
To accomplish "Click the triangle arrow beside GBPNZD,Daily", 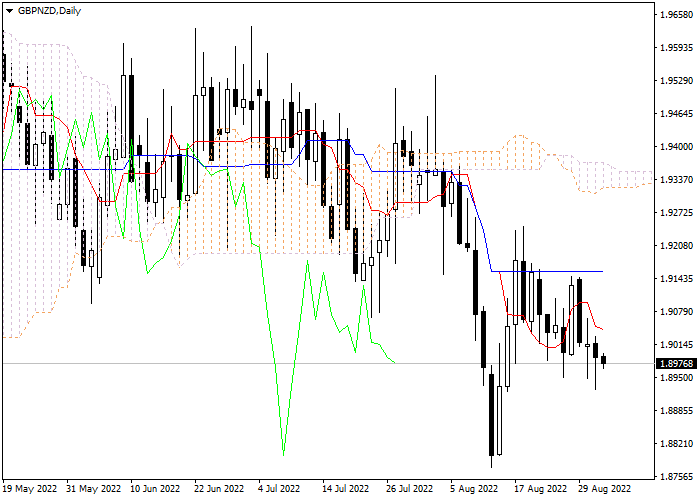I will tap(10, 9).
